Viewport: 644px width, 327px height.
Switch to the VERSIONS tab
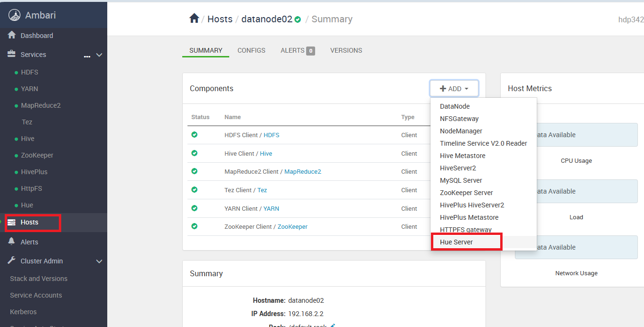tap(346, 50)
